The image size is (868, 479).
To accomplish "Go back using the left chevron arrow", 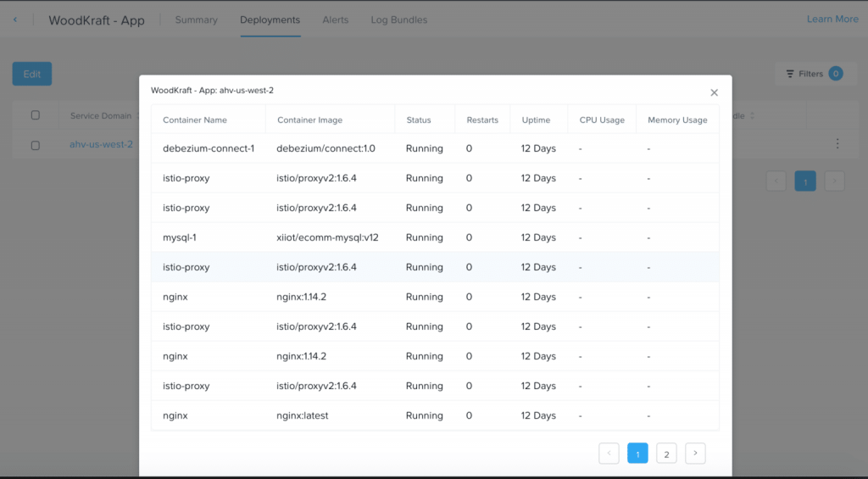I will [x=15, y=19].
